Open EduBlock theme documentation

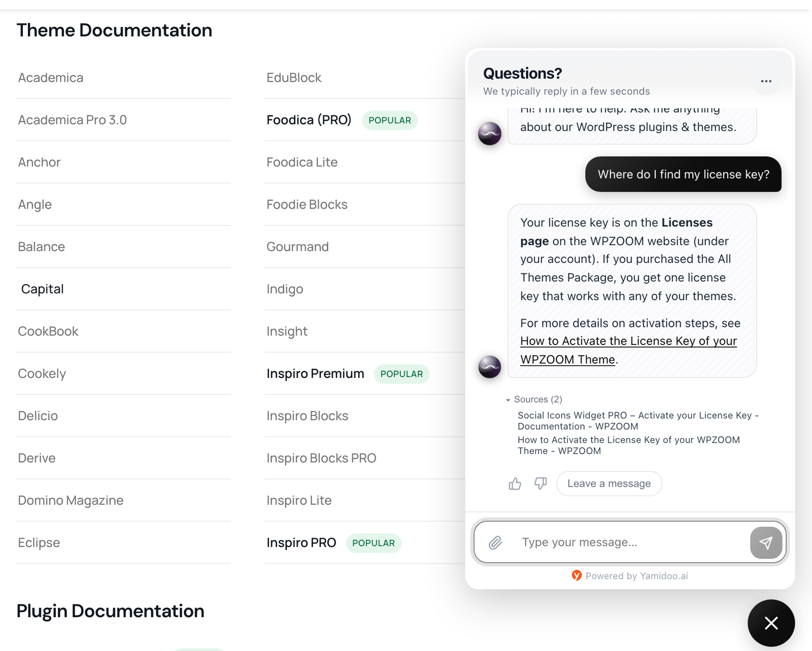[294, 78]
